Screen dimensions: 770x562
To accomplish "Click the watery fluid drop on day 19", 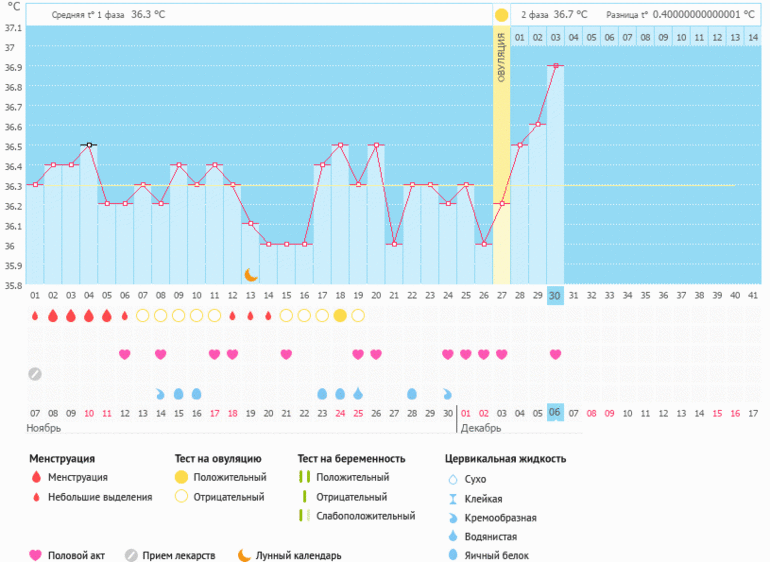I will point(358,393).
